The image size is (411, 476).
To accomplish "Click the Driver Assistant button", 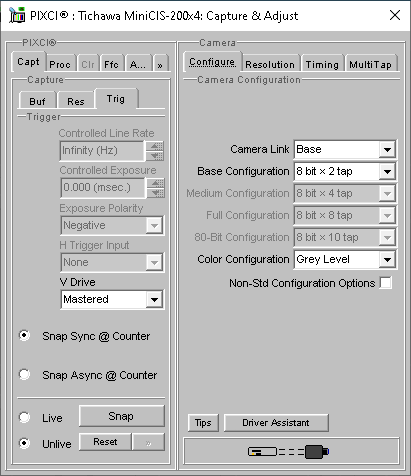I will [x=276, y=423].
